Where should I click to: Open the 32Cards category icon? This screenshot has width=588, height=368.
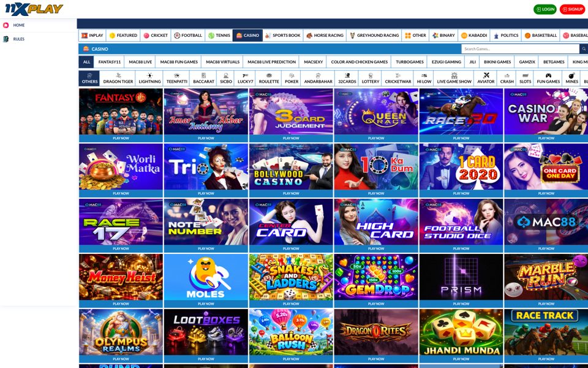click(x=347, y=78)
